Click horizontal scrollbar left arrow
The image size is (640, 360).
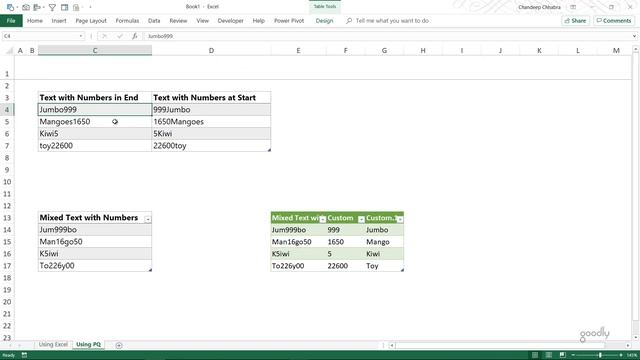[391, 346]
